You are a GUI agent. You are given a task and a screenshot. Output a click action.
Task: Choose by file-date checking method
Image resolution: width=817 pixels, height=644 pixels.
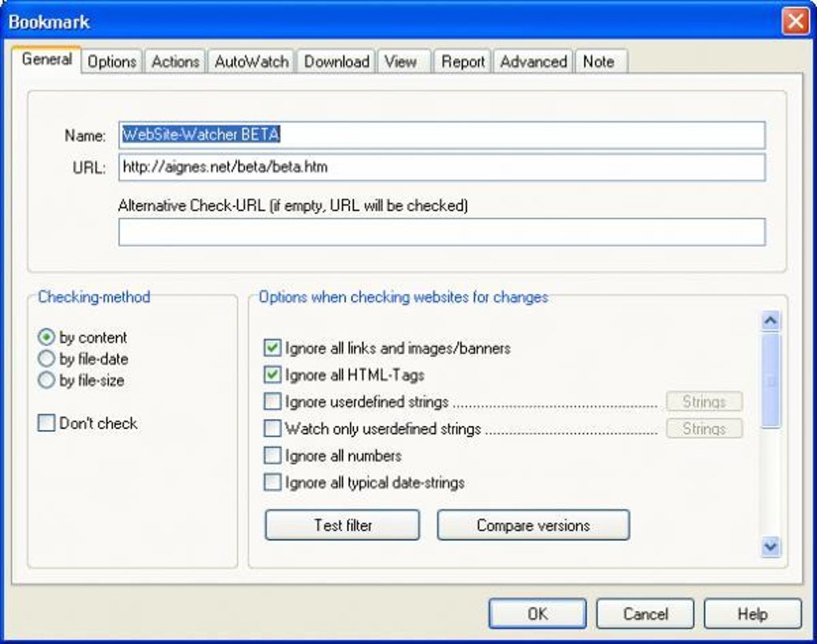[x=46, y=360]
